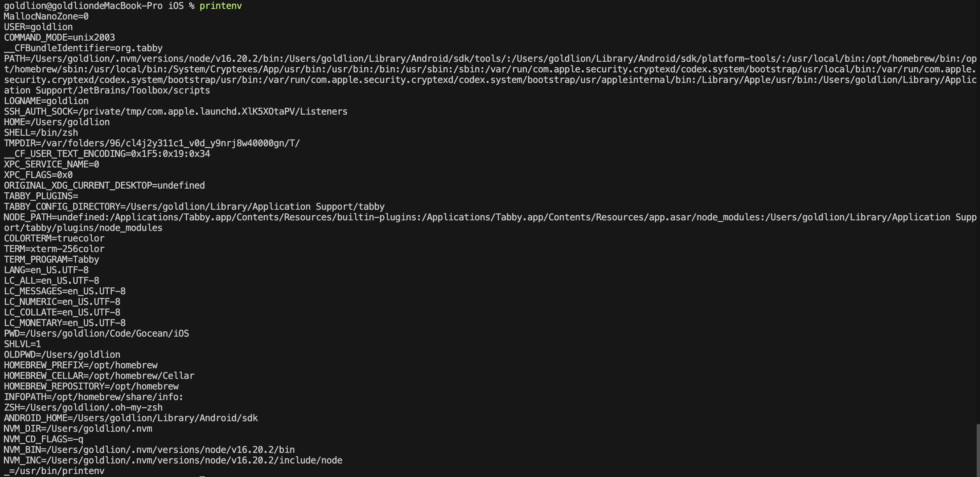The height and width of the screenshot is (477, 980).
Task: Click the SHELL=/bin/zsh line
Action: tap(41, 133)
